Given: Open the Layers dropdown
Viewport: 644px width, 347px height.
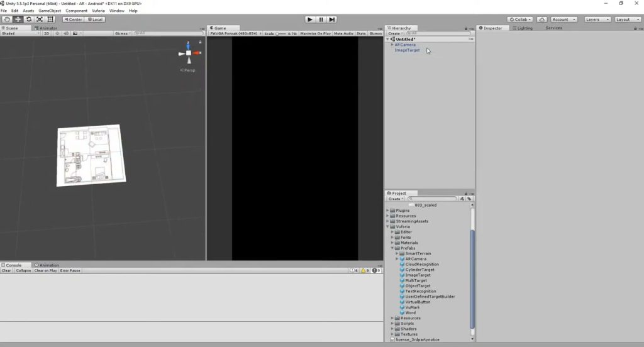Looking at the screenshot, I should point(597,19).
